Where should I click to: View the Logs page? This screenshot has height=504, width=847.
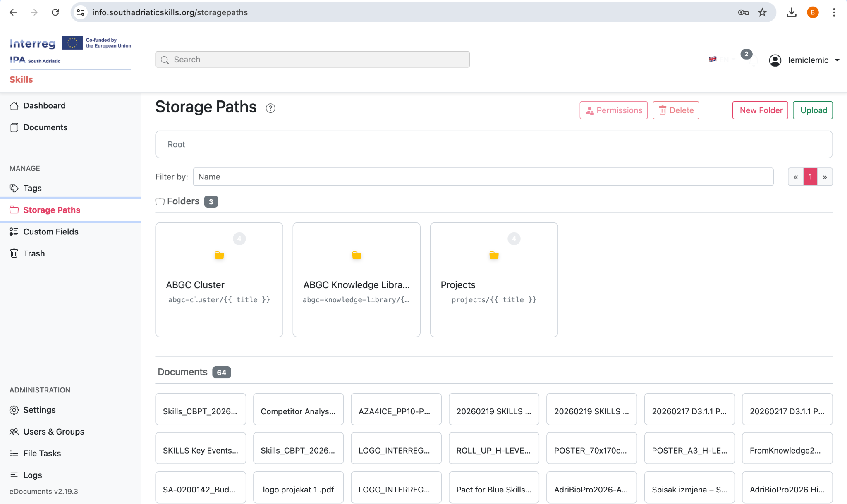click(32, 475)
